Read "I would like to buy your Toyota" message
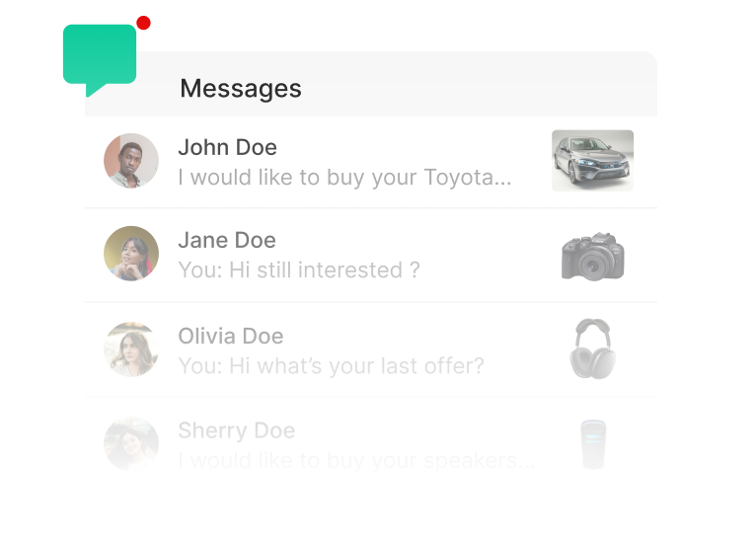Image resolution: width=756 pixels, height=543 pixels. pos(344,178)
